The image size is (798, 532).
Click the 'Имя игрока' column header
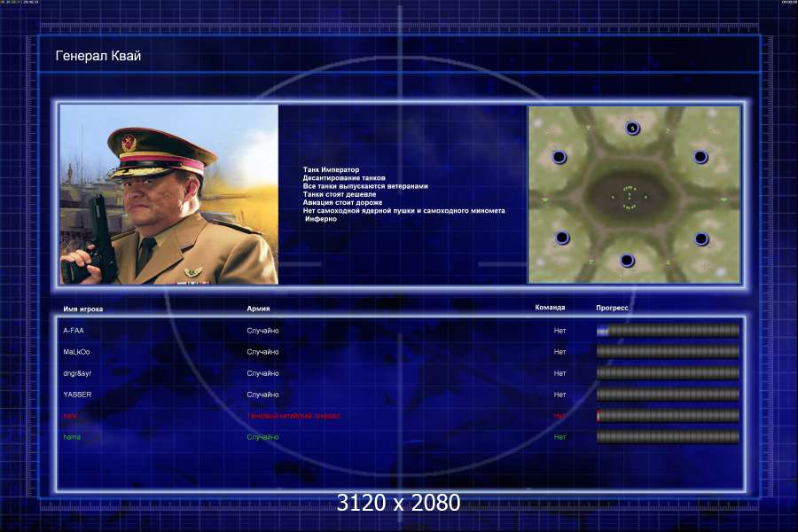(83, 309)
